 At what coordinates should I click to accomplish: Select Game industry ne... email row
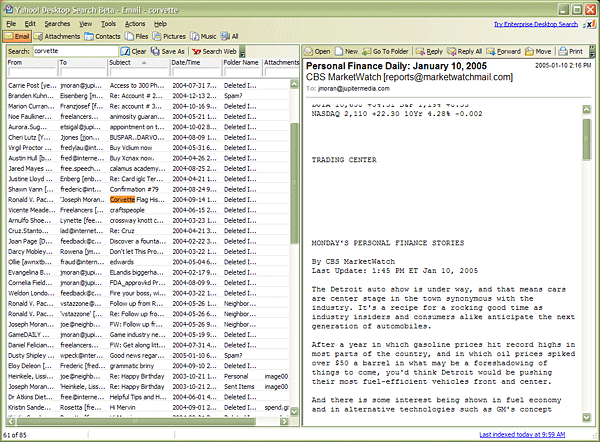[148, 334]
